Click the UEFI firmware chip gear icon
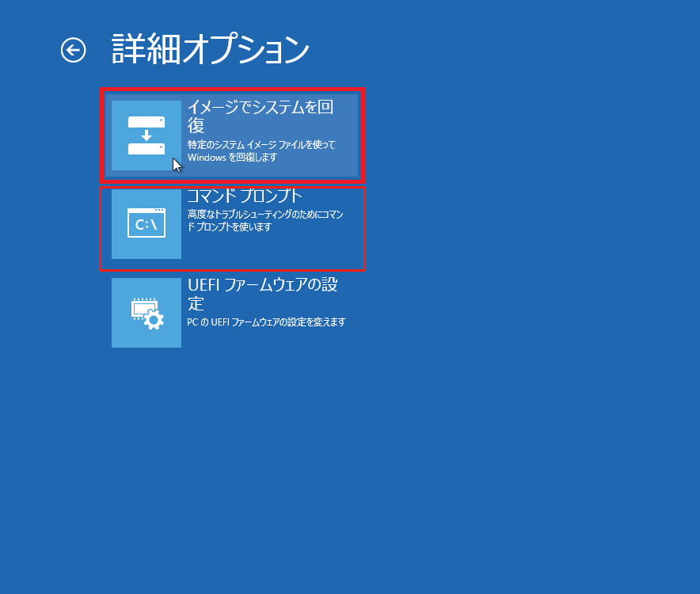This screenshot has height=594, width=700. coord(146,313)
